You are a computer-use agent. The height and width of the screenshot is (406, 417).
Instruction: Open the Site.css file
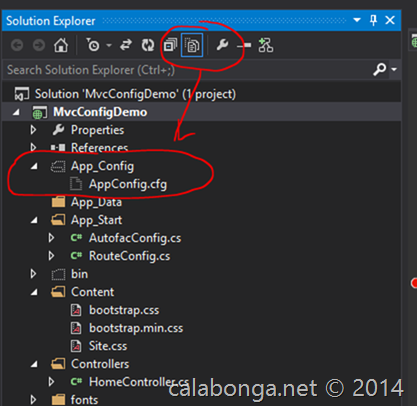[108, 346]
